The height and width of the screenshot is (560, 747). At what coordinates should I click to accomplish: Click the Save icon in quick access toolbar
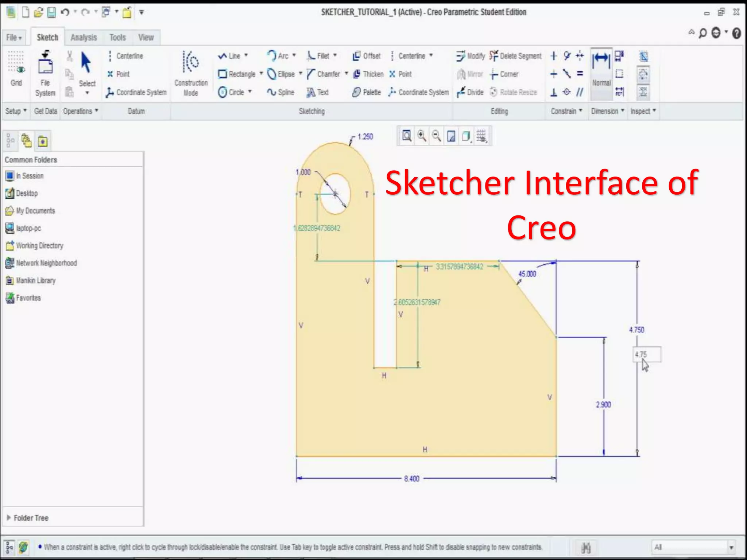tap(52, 12)
